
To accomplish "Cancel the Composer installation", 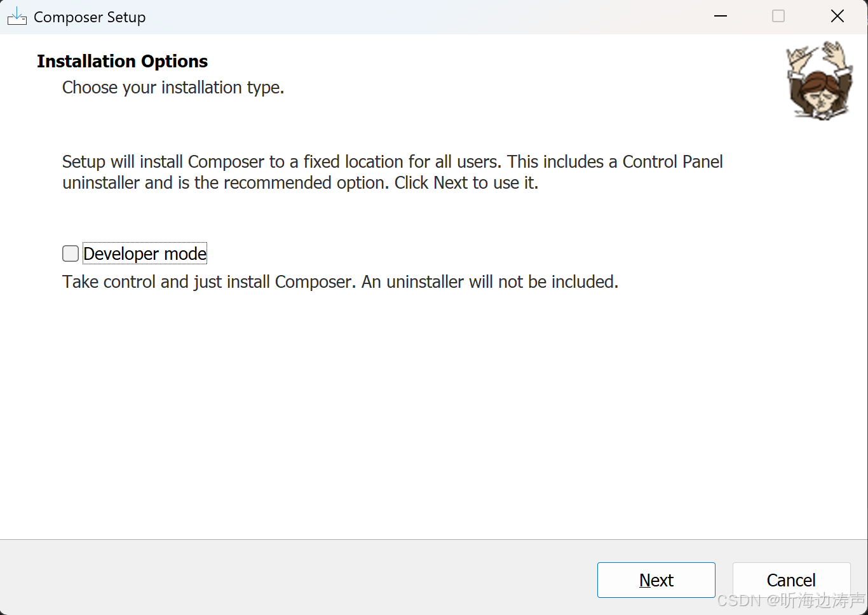I will 790,579.
